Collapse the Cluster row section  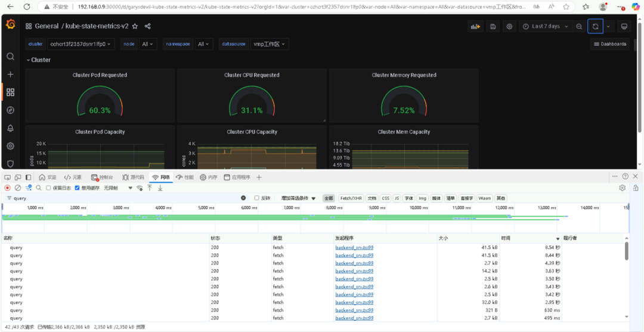(x=39, y=60)
